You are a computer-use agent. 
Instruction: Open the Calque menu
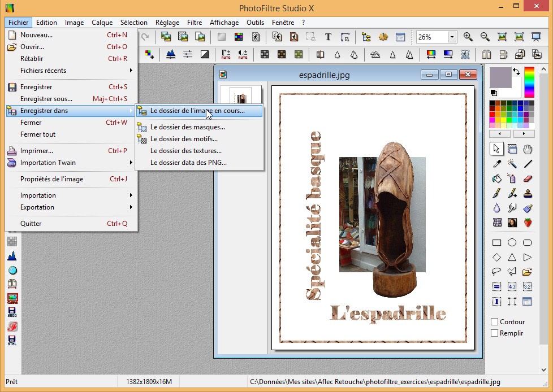(102, 23)
